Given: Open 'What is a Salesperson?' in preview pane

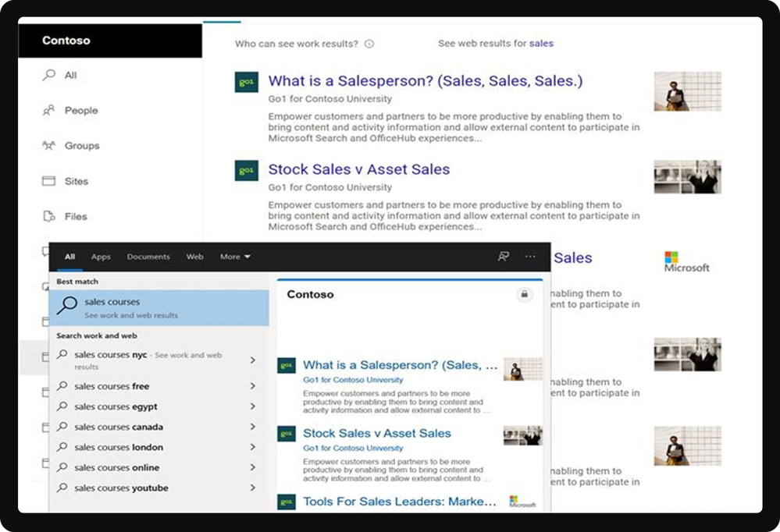Looking at the screenshot, I should (x=400, y=365).
